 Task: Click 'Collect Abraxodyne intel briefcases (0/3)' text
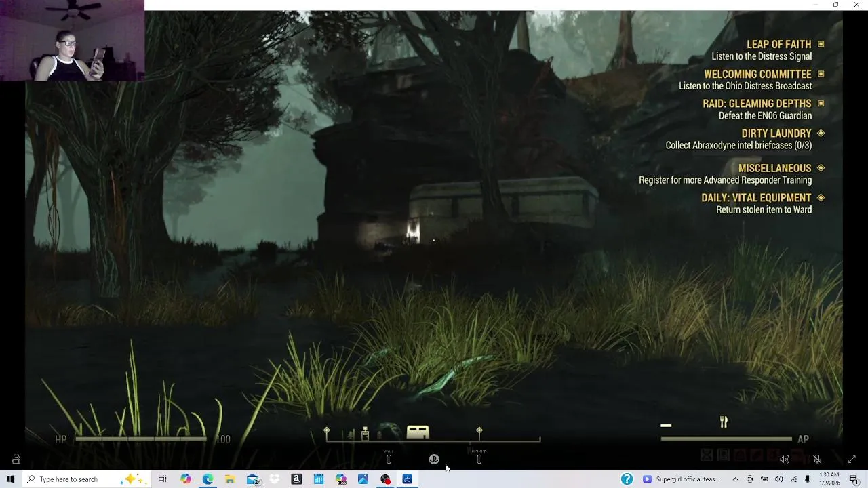[738, 146]
